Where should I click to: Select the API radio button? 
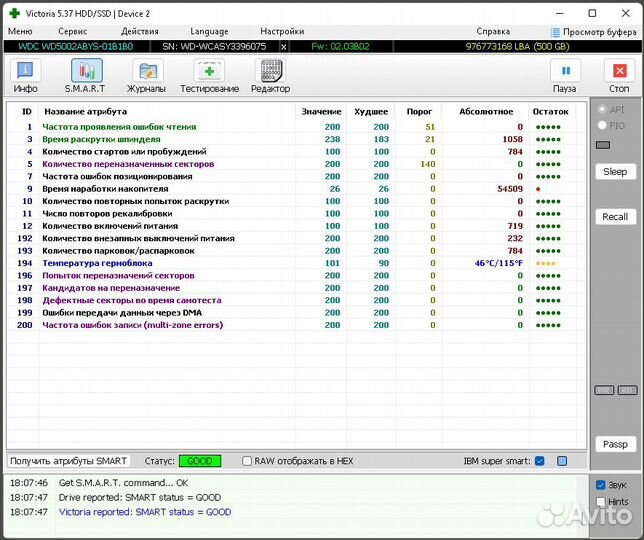[601, 109]
